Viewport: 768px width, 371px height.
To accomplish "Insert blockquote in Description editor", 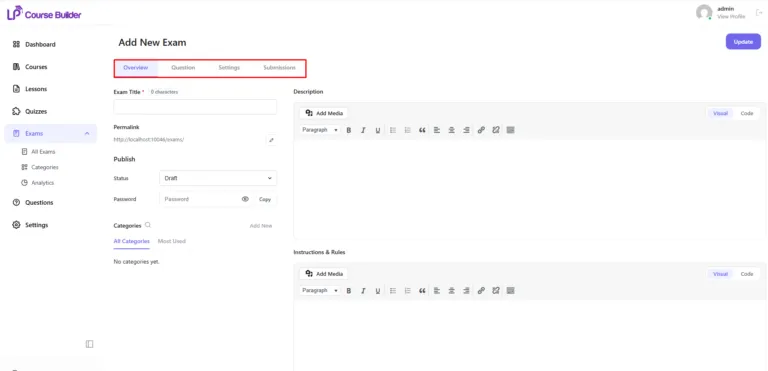I will click(x=422, y=130).
